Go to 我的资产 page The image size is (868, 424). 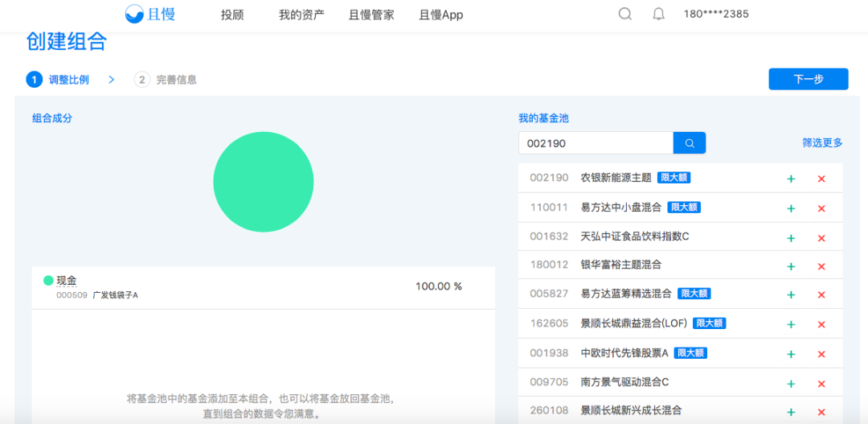(301, 14)
